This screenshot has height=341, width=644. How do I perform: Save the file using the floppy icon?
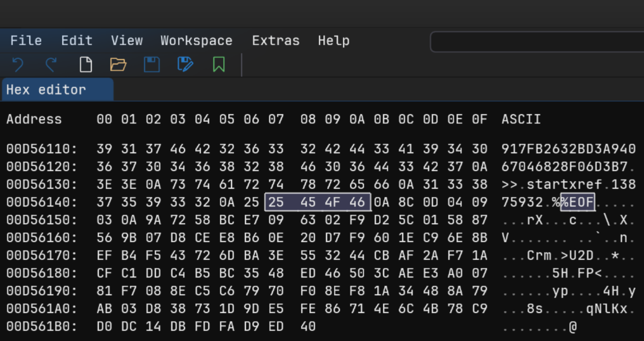(151, 64)
